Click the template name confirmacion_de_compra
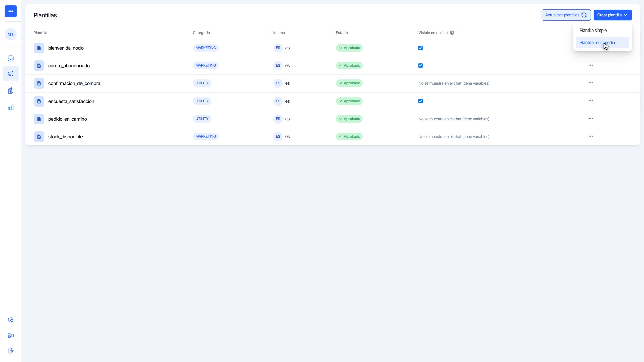Viewport: 644px width, 362px height. coord(74,83)
